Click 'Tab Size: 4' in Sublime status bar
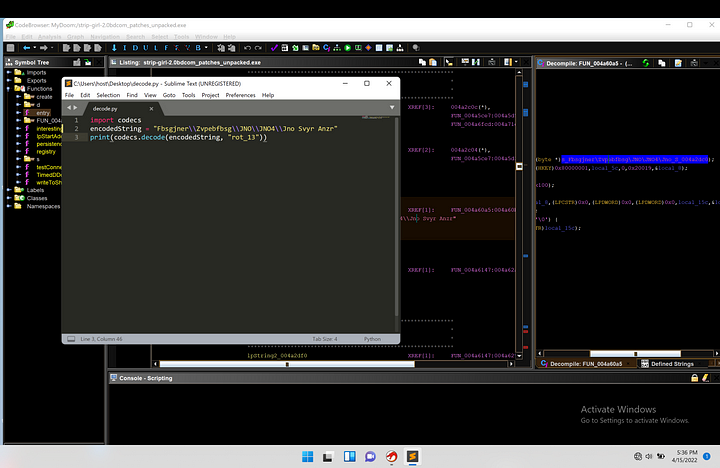Viewport: 720px width, 468px height. tap(325, 339)
